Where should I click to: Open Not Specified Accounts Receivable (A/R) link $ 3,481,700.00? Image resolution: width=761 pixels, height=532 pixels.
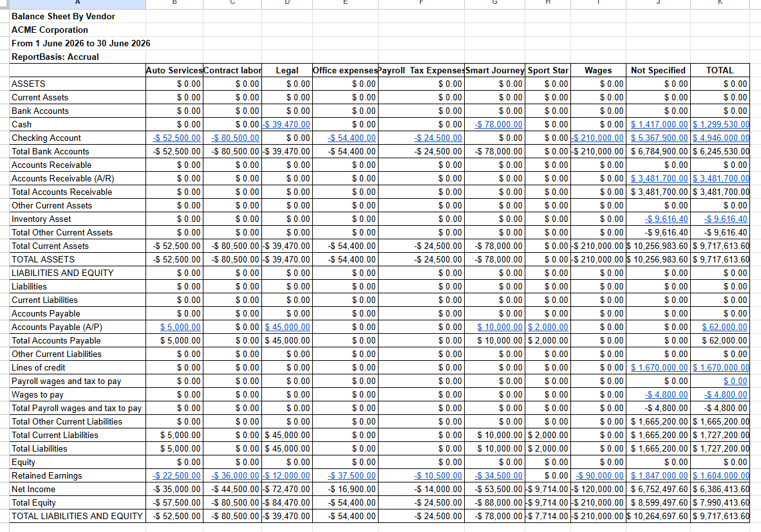659,178
